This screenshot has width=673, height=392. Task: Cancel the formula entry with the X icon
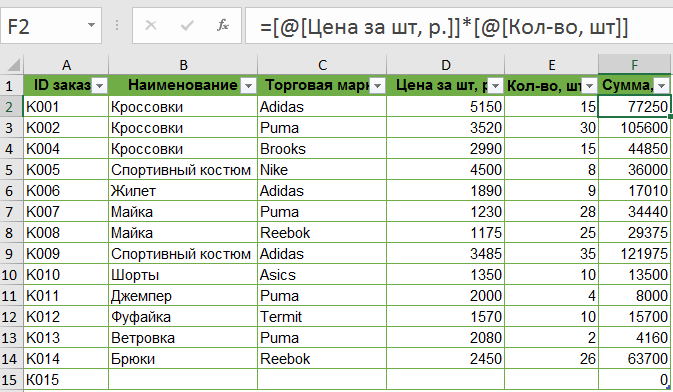(x=151, y=26)
